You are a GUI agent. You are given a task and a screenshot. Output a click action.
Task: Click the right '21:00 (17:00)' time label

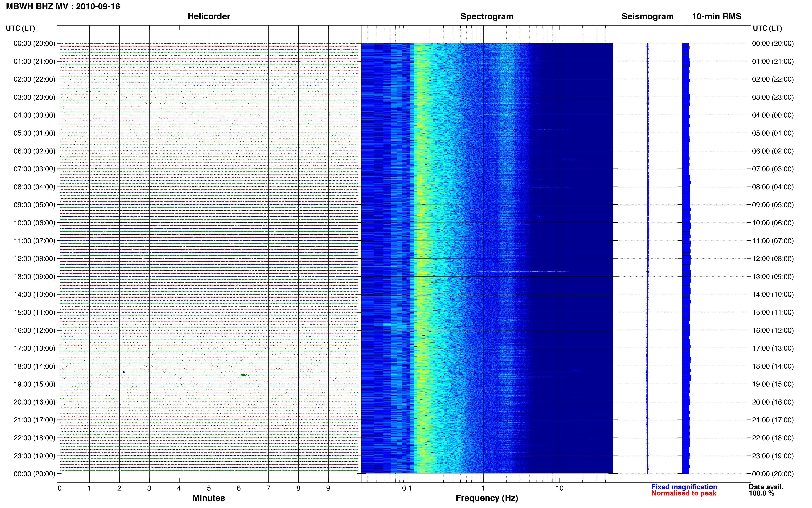pos(773,420)
